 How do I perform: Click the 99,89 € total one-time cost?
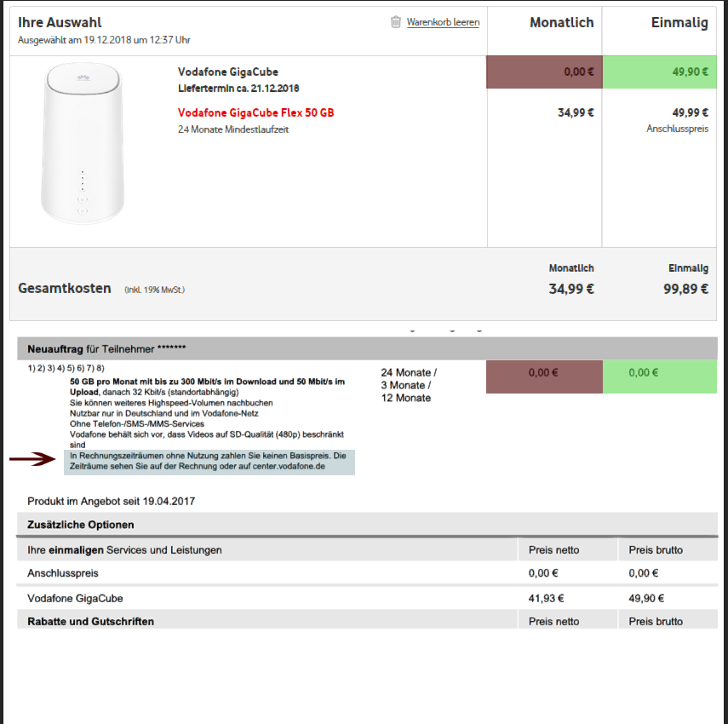pos(685,289)
